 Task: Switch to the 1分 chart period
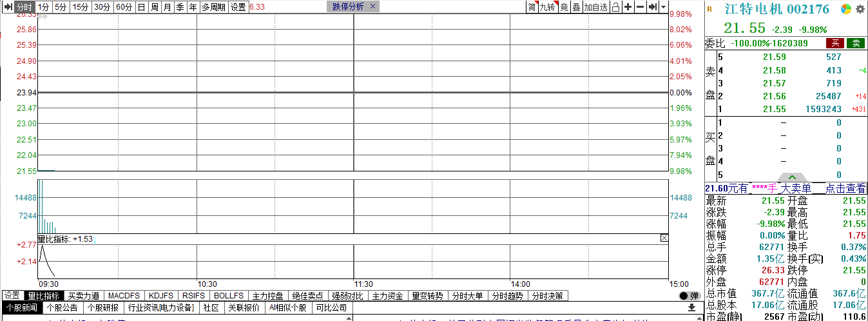pos(43,7)
